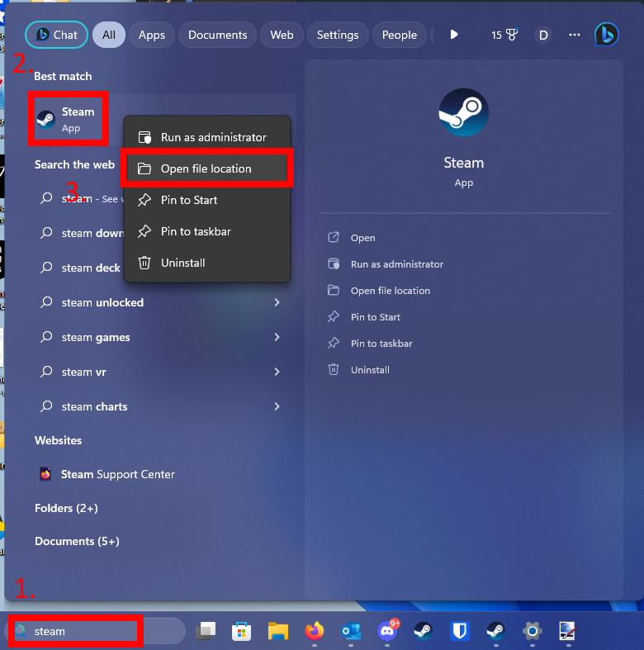
Task: Click the large Steam logo in the preview pane
Action: click(x=464, y=112)
